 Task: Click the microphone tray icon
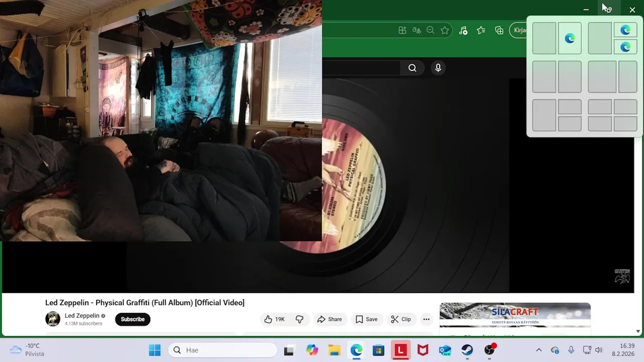click(x=571, y=350)
